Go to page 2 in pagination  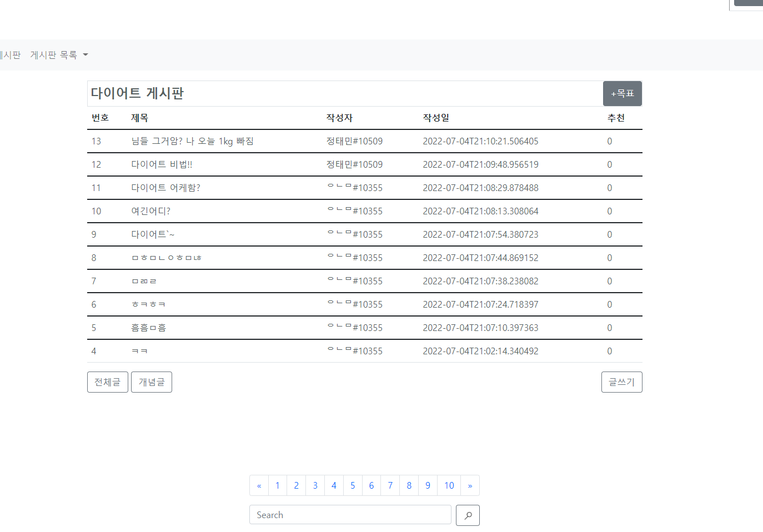click(x=296, y=485)
